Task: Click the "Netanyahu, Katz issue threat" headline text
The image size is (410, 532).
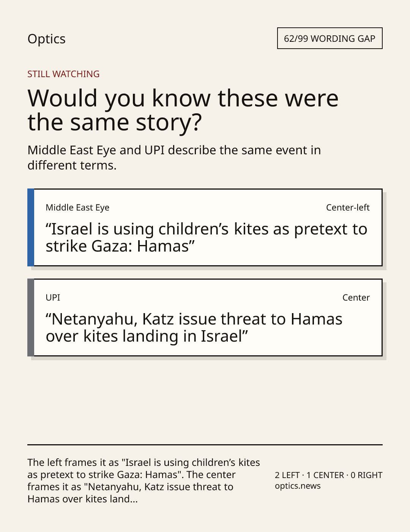Action: pos(194,328)
